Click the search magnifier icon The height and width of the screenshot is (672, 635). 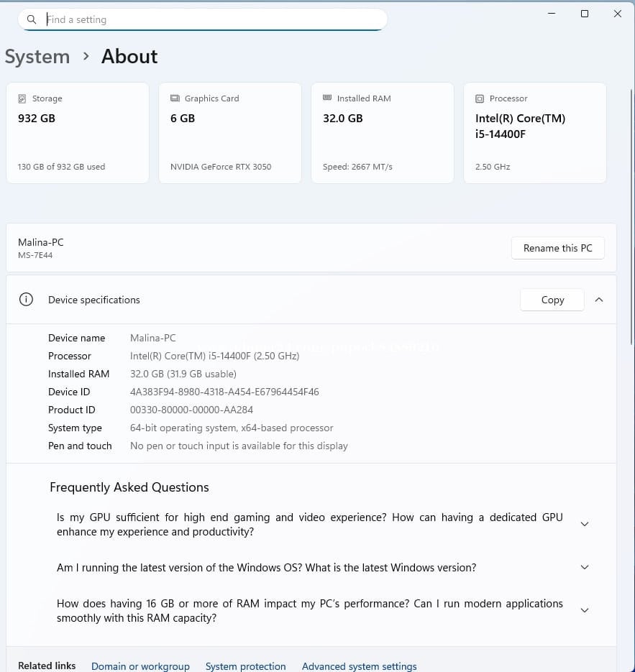pos(32,19)
